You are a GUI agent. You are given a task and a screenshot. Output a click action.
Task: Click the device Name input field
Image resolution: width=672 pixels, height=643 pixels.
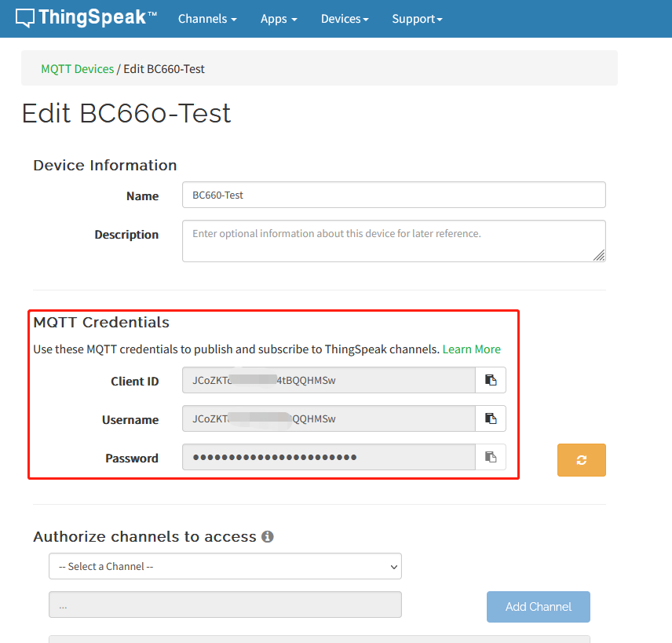click(394, 195)
